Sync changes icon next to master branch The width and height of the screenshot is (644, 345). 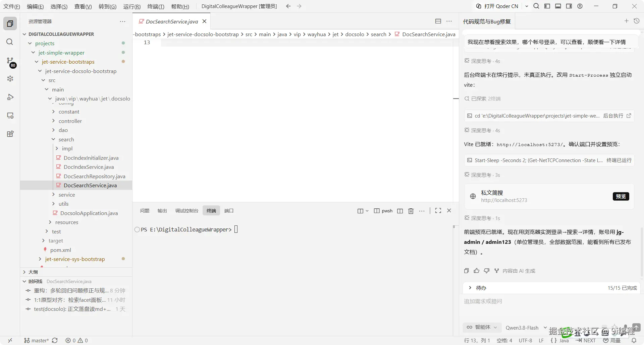tap(55, 340)
